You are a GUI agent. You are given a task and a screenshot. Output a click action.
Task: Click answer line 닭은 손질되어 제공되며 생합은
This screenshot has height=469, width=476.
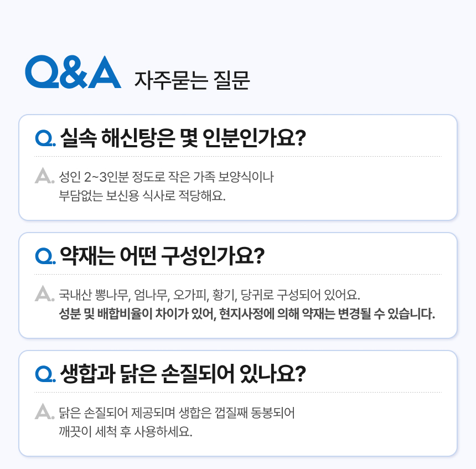point(177,413)
